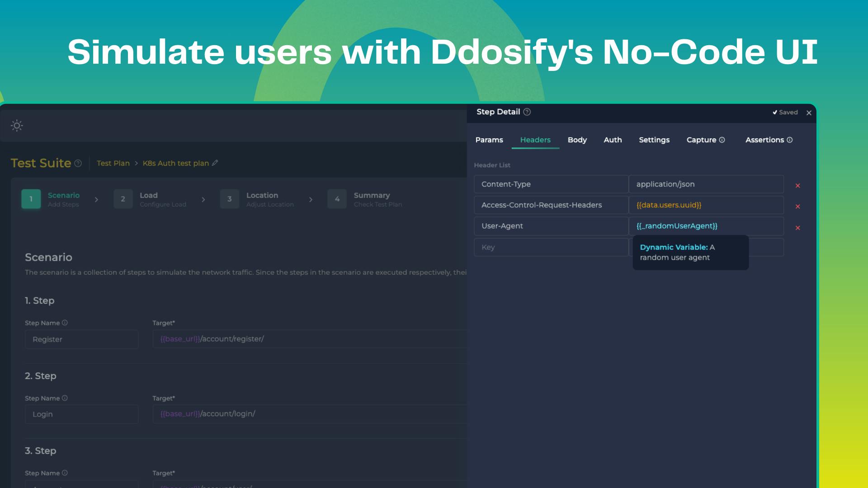Go to the Auth tab

[613, 140]
